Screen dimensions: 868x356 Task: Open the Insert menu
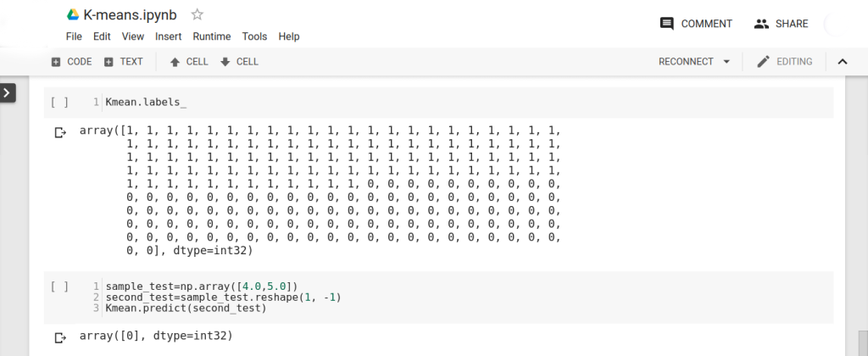168,36
